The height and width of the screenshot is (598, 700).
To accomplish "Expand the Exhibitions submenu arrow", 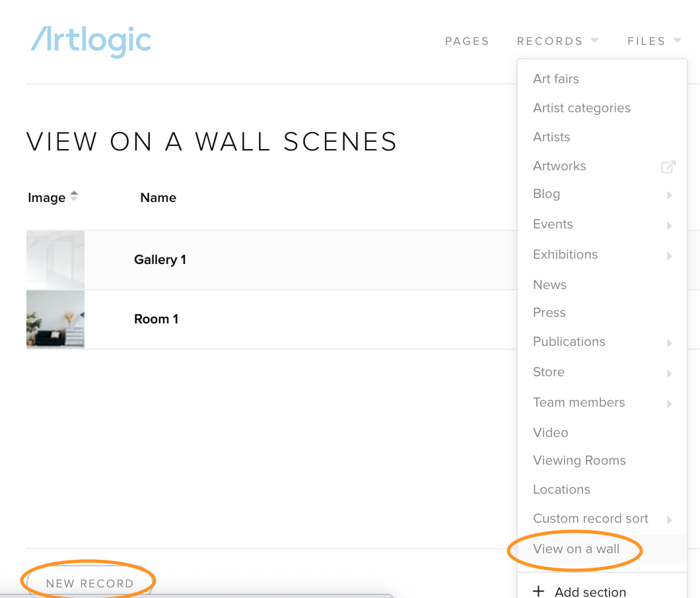I will tap(669, 256).
